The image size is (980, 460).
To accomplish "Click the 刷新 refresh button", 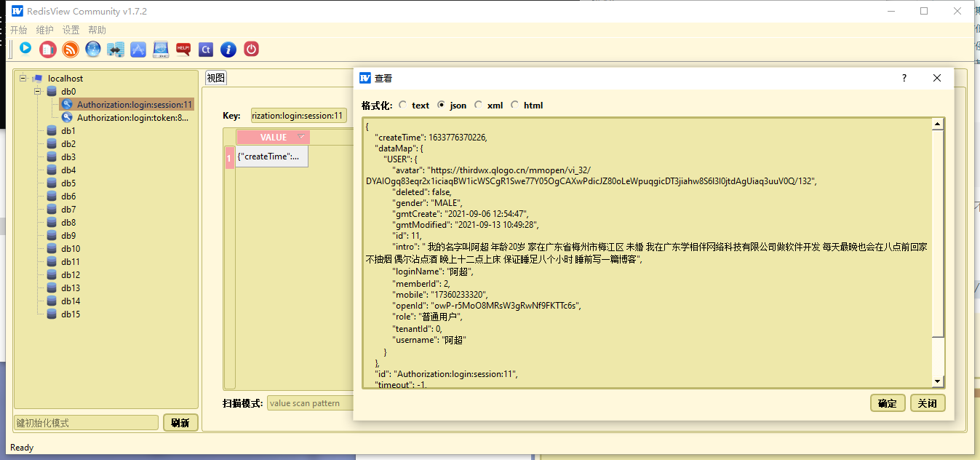I will coord(180,423).
